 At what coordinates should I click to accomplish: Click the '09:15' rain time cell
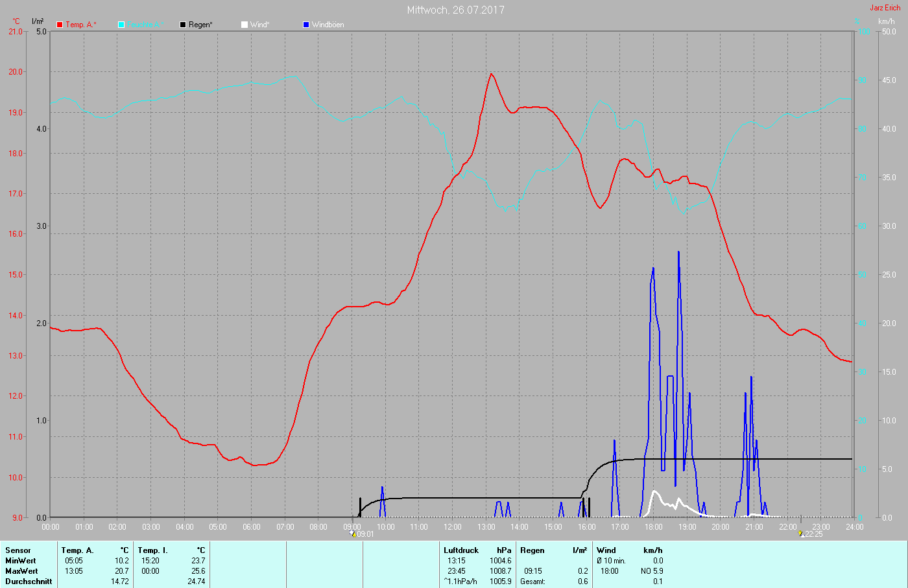533,571
